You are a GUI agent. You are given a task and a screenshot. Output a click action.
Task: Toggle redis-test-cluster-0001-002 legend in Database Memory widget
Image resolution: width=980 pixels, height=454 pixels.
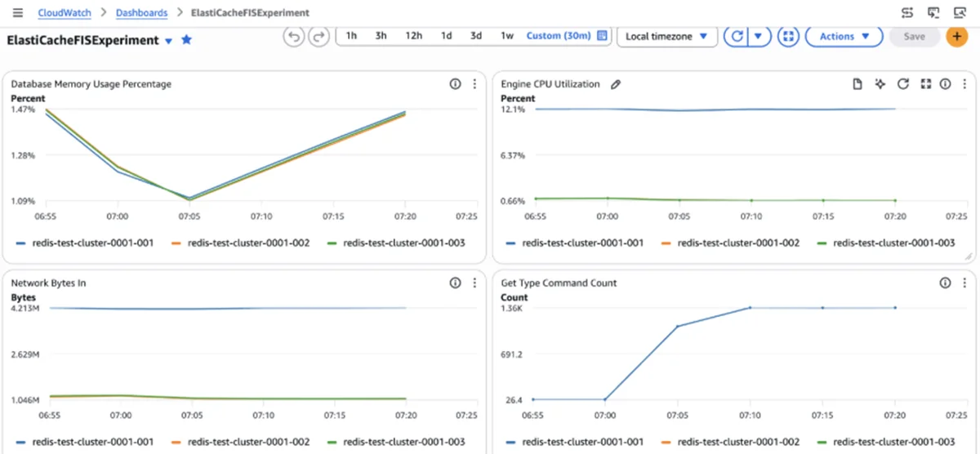(x=240, y=243)
